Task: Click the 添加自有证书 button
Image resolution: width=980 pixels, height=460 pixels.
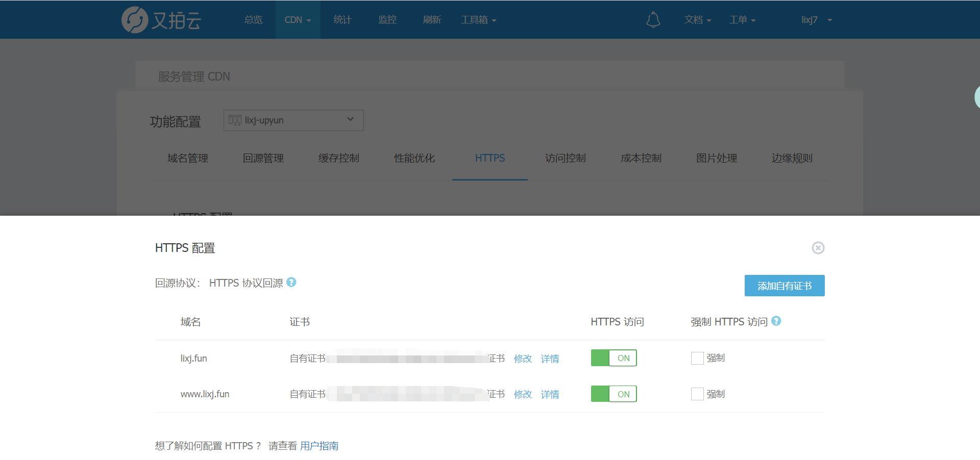Action: 784,286
